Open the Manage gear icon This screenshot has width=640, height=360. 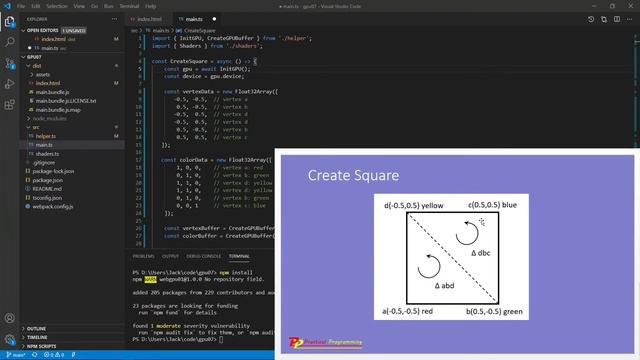(9, 339)
